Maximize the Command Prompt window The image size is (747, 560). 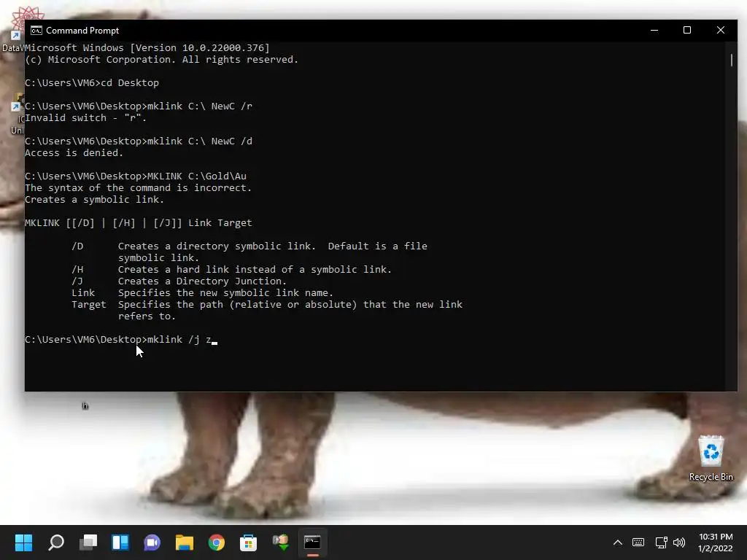[x=687, y=30]
